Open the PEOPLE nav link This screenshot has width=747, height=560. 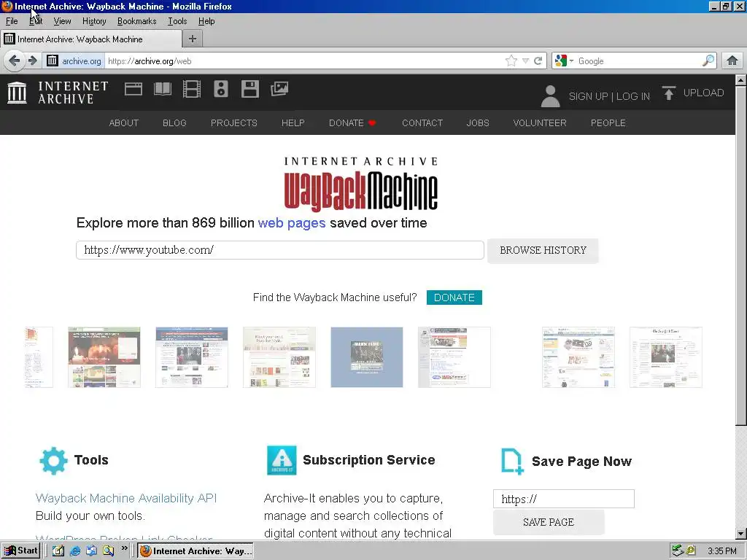click(x=608, y=122)
